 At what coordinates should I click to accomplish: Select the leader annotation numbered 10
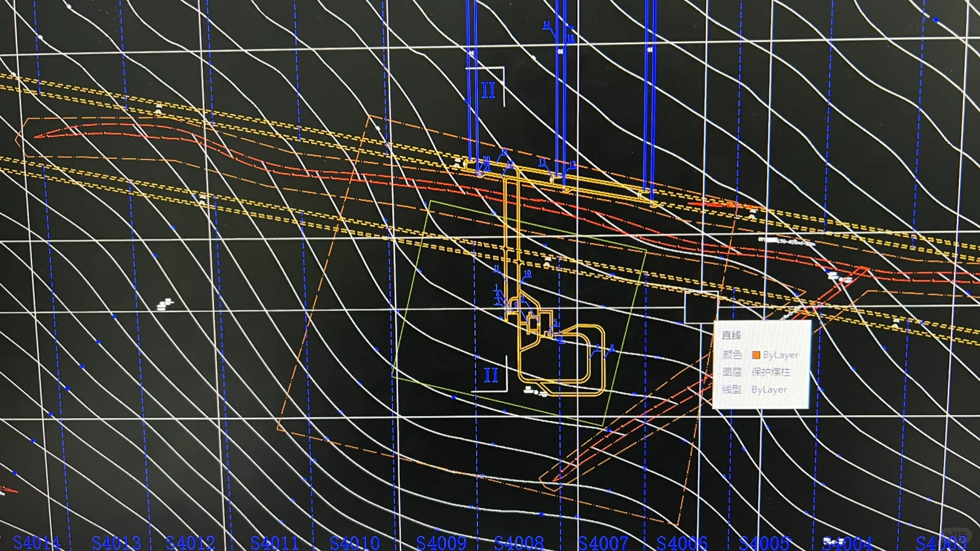(x=527, y=273)
